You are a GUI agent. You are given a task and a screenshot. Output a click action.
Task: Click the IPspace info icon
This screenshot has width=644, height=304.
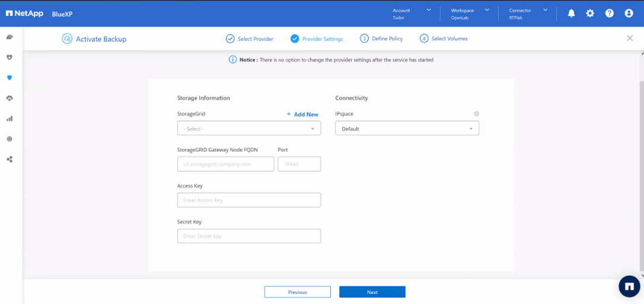click(476, 114)
